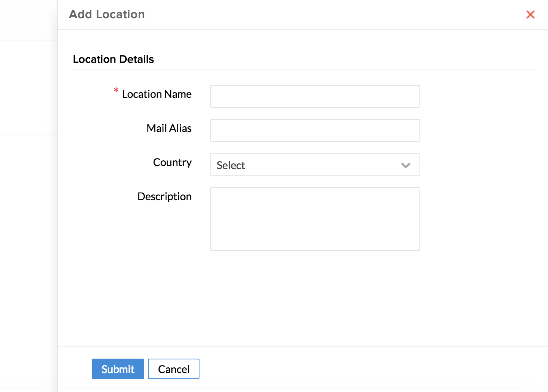The image size is (548, 392).
Task: Click into the Mail Alias field
Action: point(315,130)
